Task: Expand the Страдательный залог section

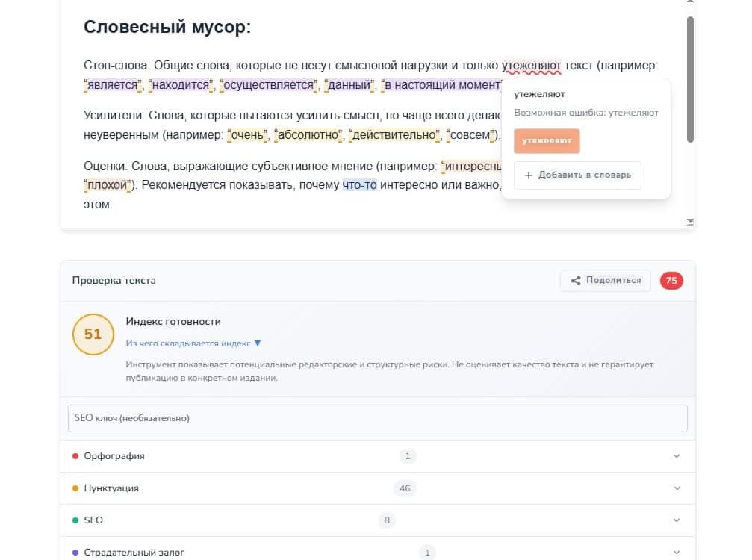Action: (676, 552)
